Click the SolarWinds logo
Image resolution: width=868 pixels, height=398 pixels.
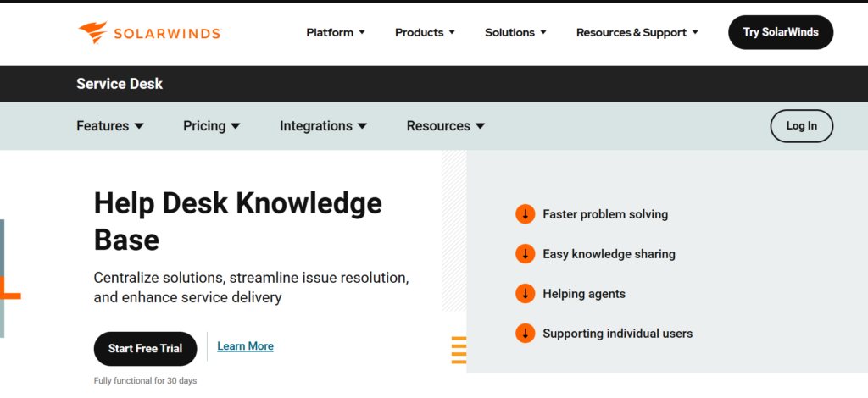pyautogui.click(x=150, y=33)
